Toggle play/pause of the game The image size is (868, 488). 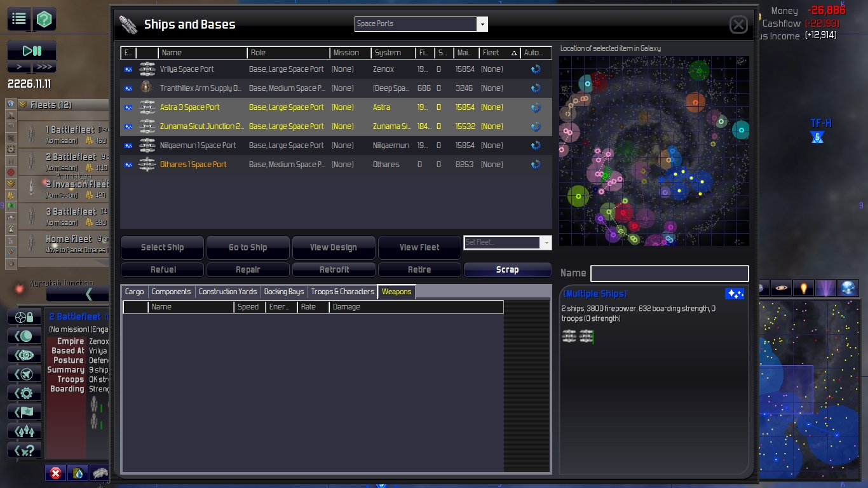(x=32, y=51)
